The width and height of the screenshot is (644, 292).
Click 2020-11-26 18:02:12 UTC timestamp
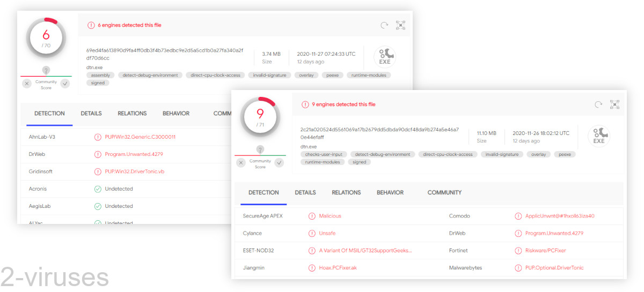click(541, 133)
